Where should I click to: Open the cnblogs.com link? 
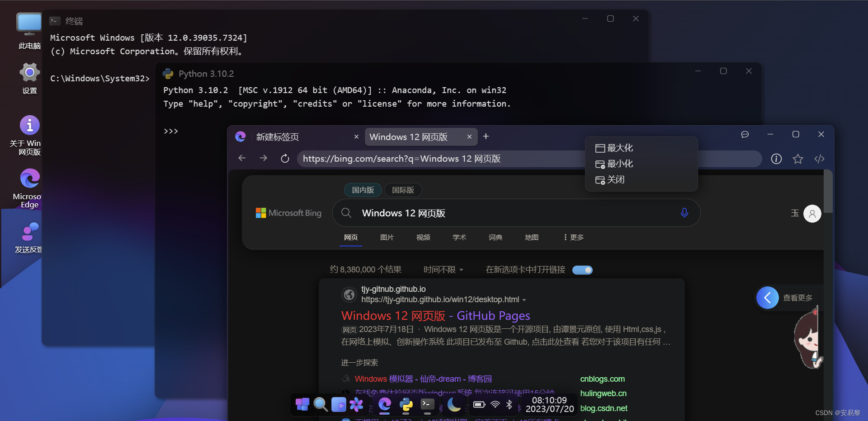(x=602, y=379)
